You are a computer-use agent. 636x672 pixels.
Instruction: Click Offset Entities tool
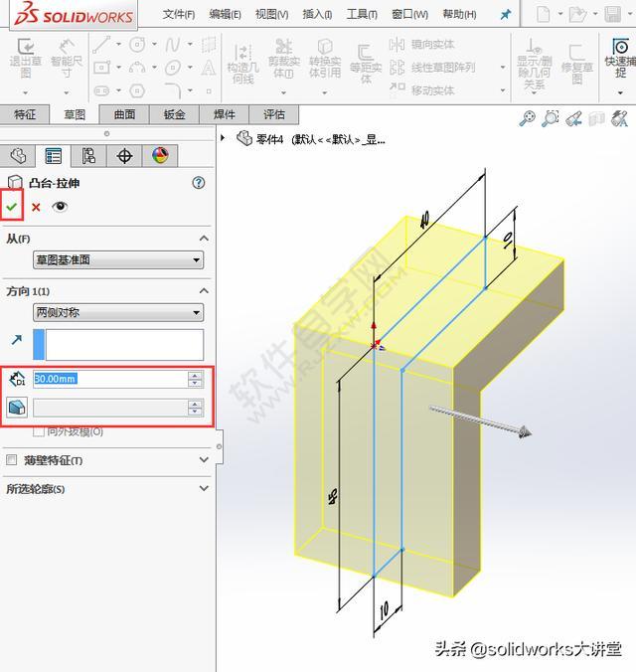(x=366, y=63)
